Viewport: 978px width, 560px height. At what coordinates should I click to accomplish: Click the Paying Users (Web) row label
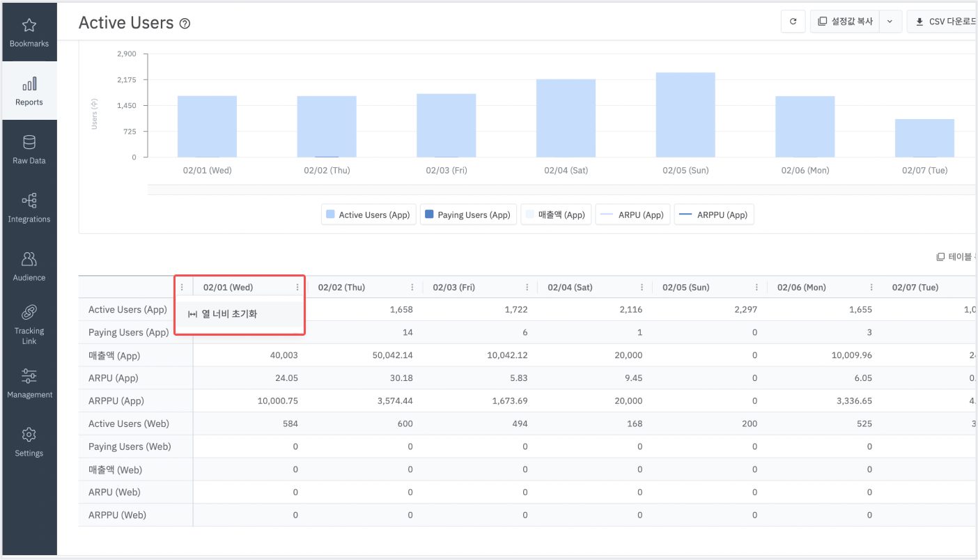pos(130,446)
